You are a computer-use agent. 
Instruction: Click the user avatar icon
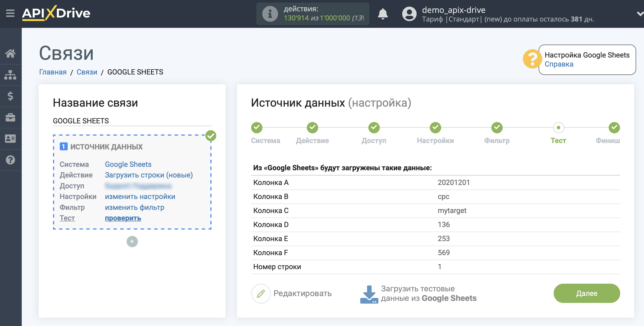[409, 14]
